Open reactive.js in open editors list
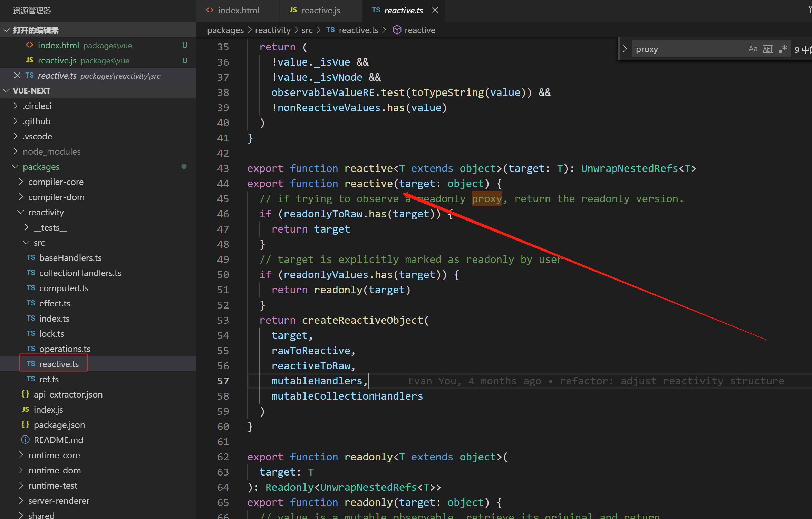Screen dimensions: 812x519 (98, 60)
